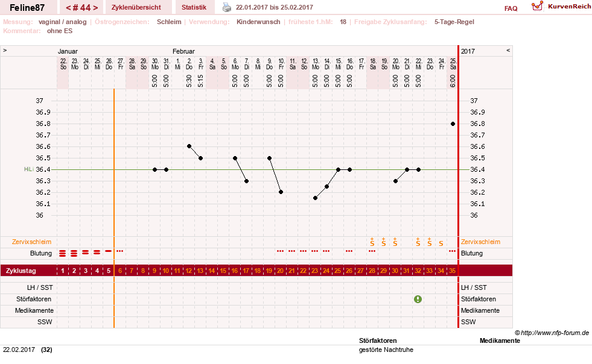592x364 pixels.
Task: Select cycle day 27 in Zyklustag row
Action: (360, 271)
